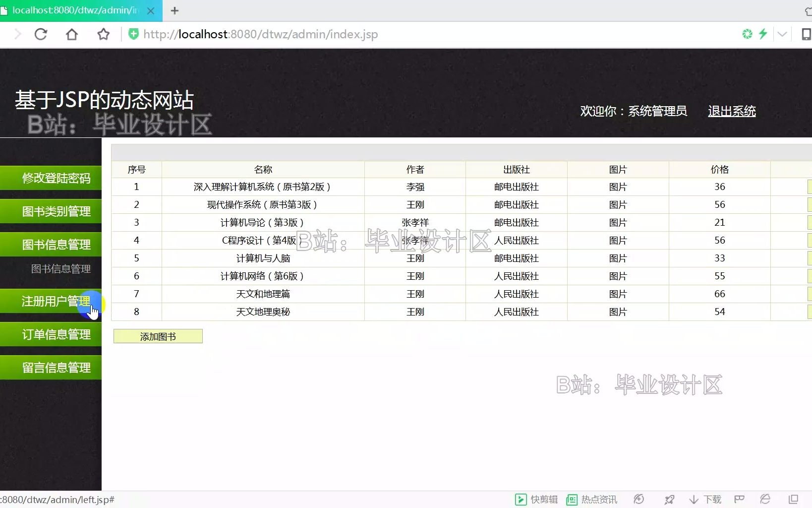The image size is (812, 508).
Task: Click 欢迎你：系统管理员 welcome text
Action: 634,111
